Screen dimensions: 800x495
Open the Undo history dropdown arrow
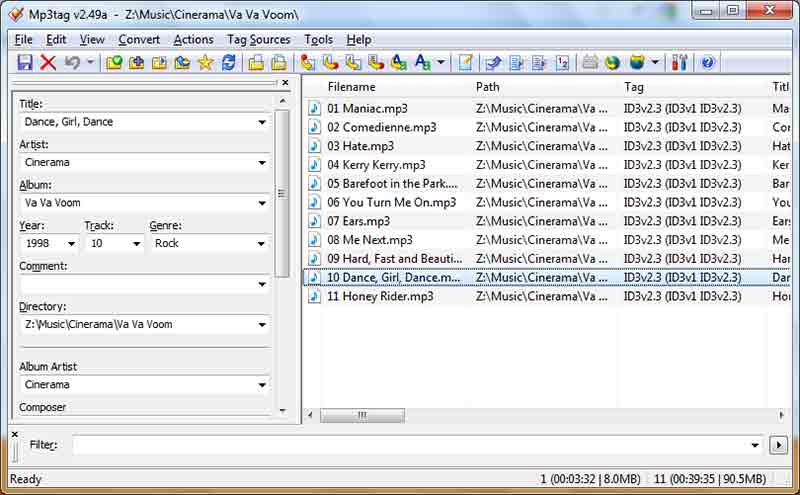coord(90,62)
